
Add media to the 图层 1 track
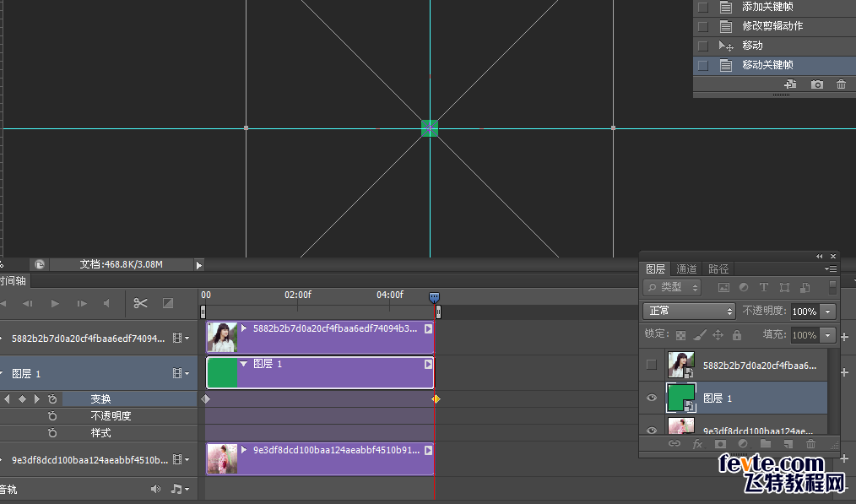tap(844, 372)
